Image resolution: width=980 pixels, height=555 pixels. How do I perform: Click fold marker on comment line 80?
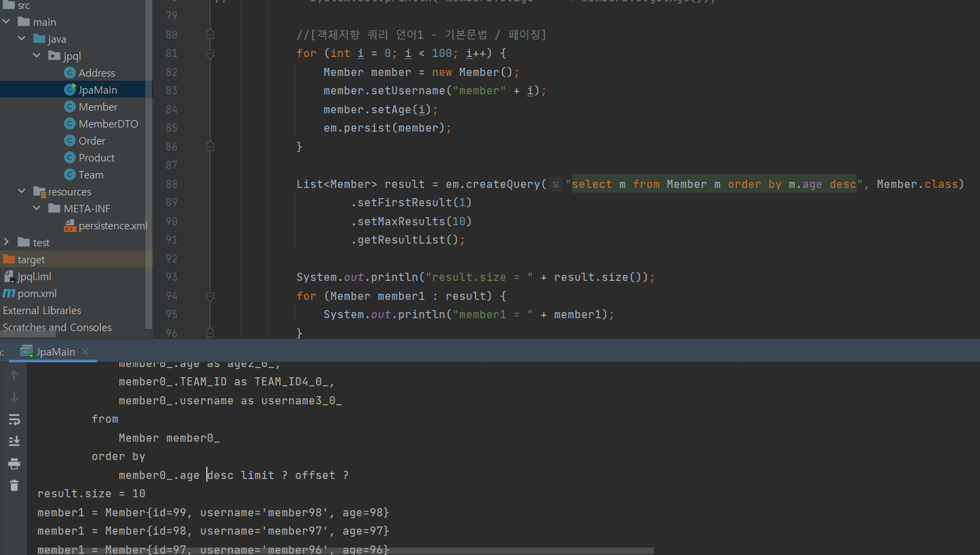[x=210, y=34]
